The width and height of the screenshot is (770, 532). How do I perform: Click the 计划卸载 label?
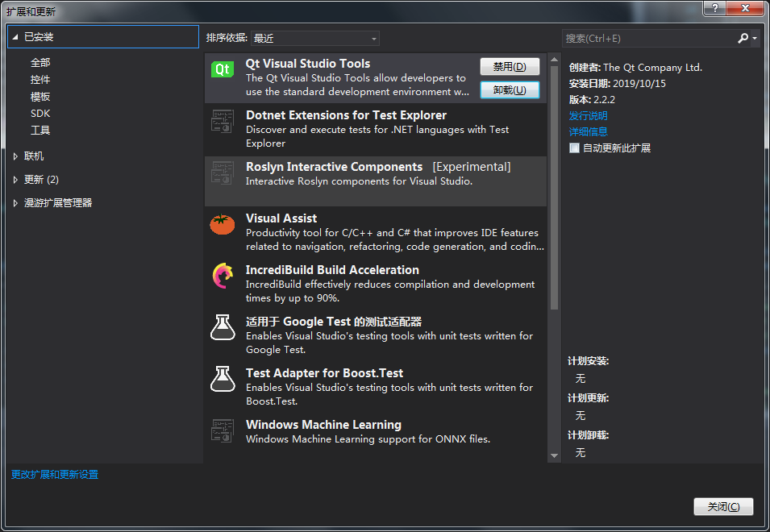click(x=589, y=435)
